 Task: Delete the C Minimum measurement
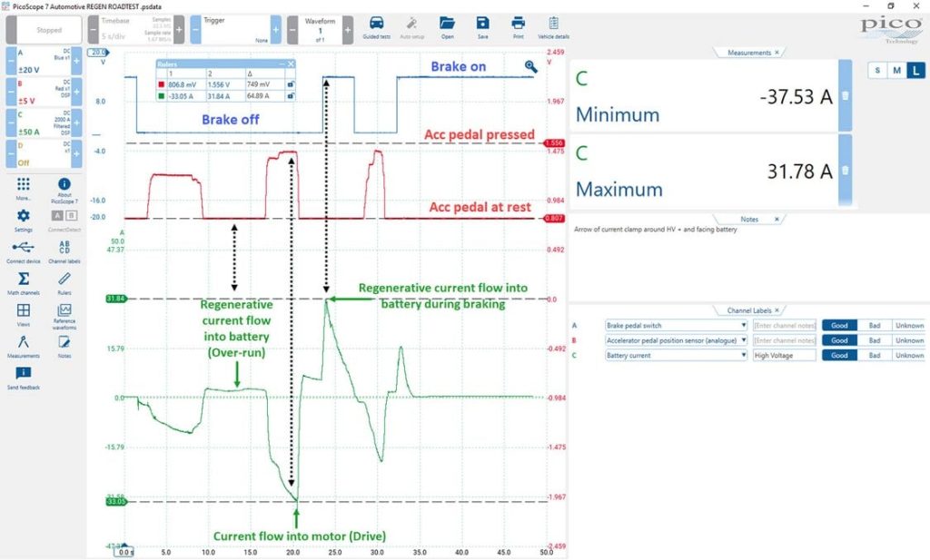click(846, 95)
